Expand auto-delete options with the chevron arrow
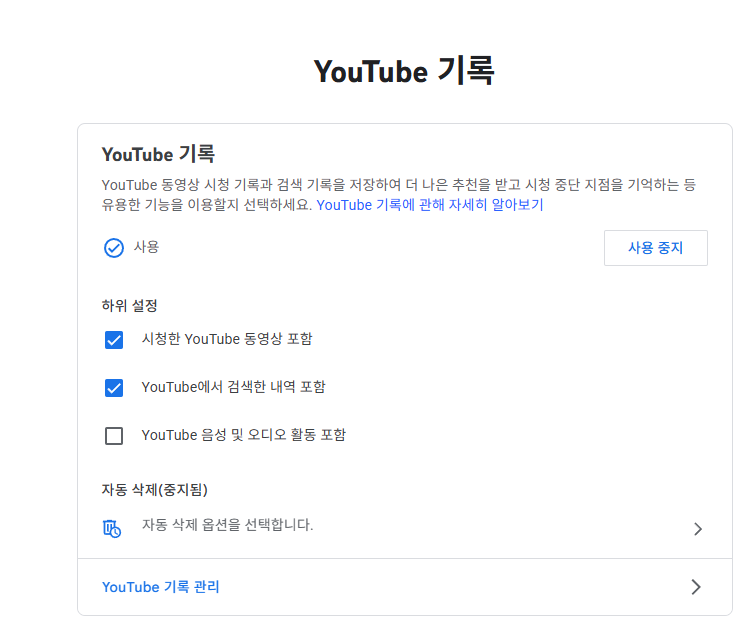This screenshot has height=626, width=746. (697, 528)
